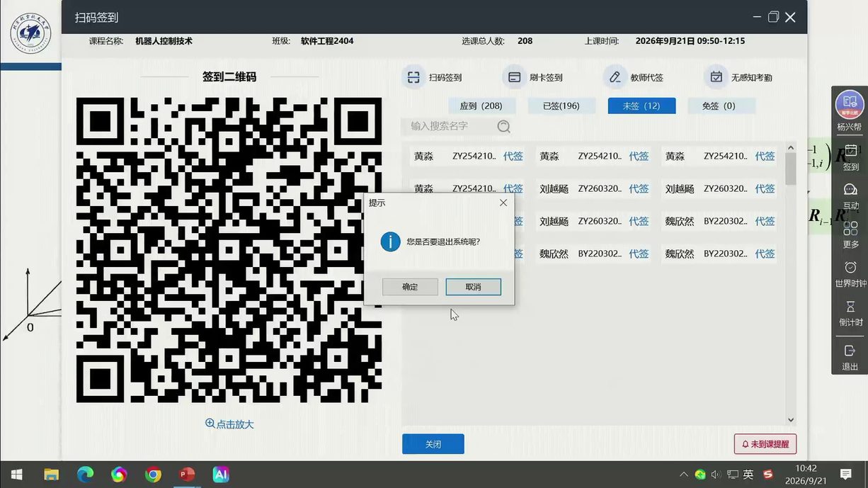Open Google Chrome from the taskbar
This screenshot has height=488, width=868.
[x=153, y=475]
